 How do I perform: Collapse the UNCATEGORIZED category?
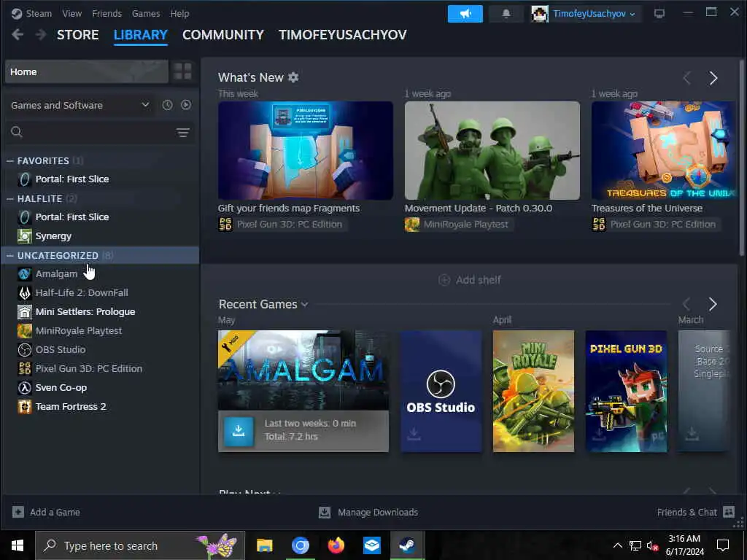[10, 256]
